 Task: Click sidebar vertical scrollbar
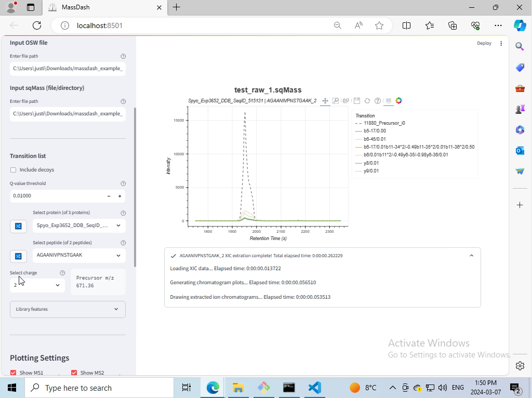[135, 187]
